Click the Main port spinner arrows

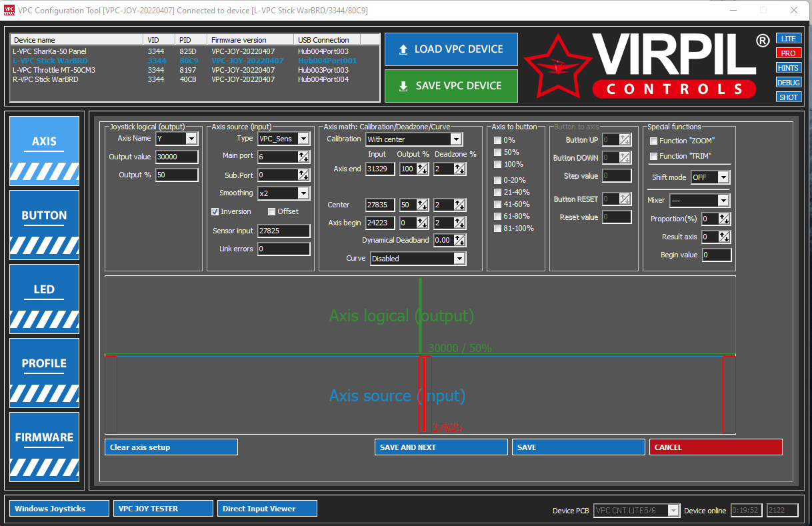tap(304, 157)
